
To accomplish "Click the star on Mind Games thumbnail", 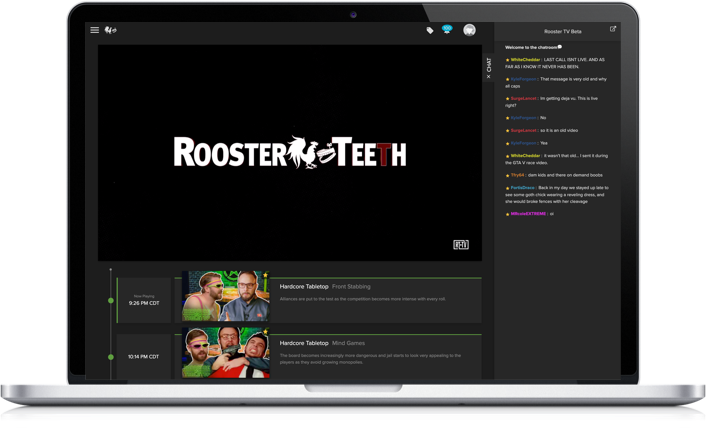I will [x=266, y=332].
